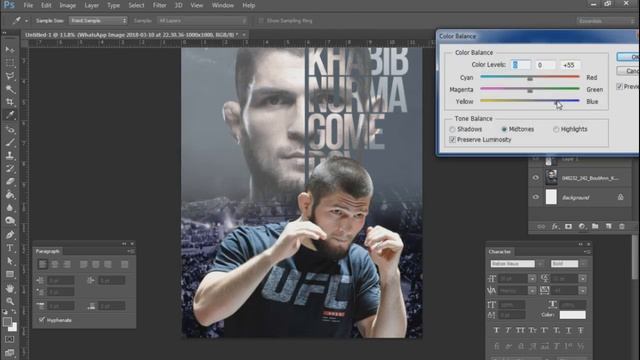The image size is (640, 360).
Task: Apply Faux Italic in Character panel
Action: [508, 330]
